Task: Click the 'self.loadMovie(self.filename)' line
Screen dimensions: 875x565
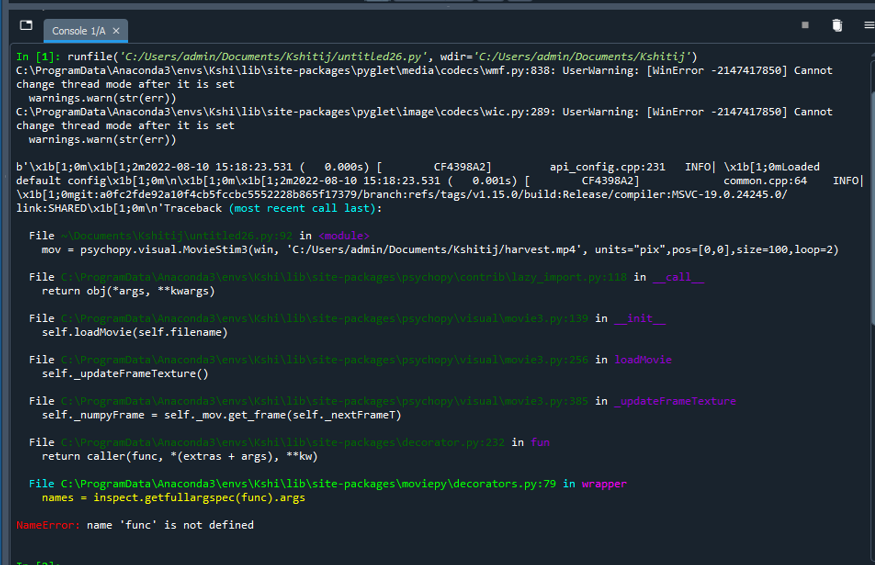Action: coord(134,332)
